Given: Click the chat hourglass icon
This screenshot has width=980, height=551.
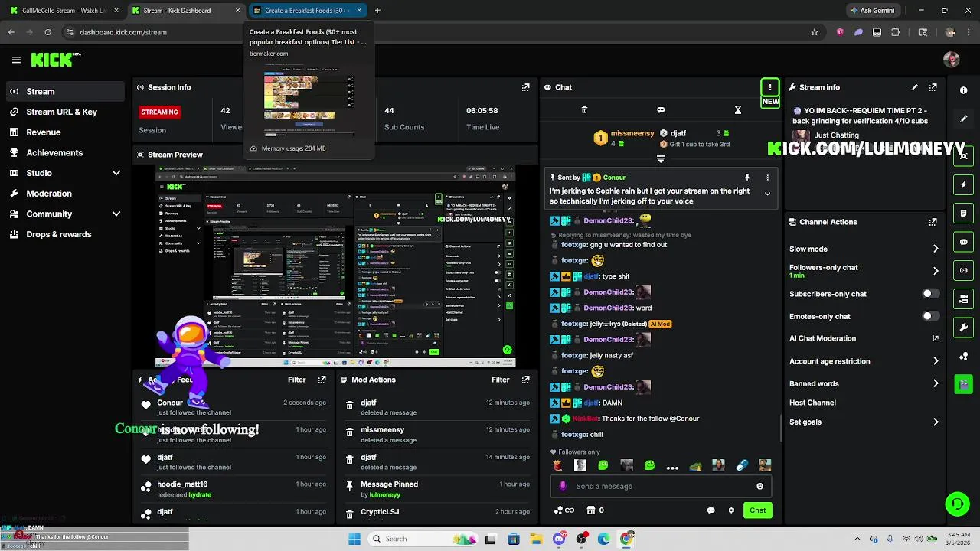Looking at the screenshot, I should [738, 110].
